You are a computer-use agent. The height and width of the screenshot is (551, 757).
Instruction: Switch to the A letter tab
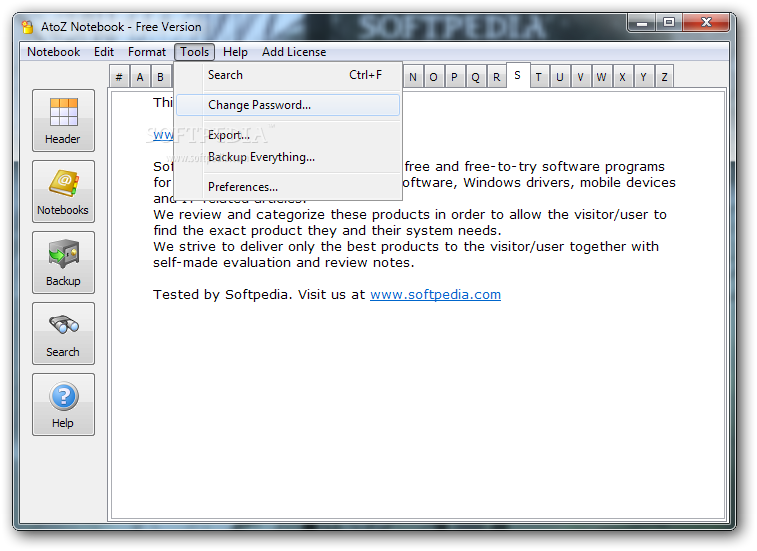[x=140, y=77]
